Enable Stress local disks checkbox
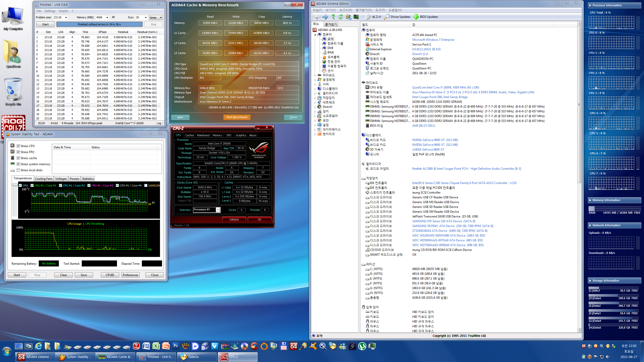The width and height of the screenshot is (644, 362). point(18,170)
